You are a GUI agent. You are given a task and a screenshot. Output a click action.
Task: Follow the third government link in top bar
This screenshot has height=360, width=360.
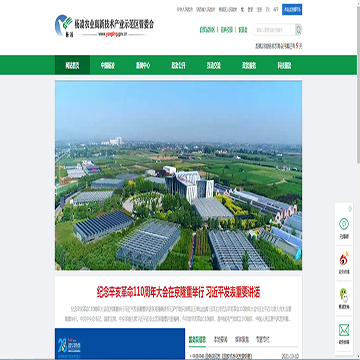tap(228, 10)
